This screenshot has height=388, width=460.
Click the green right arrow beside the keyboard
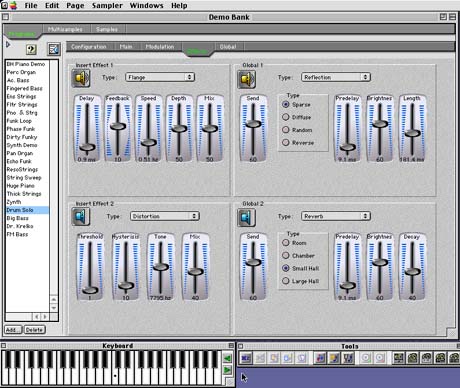227,370
